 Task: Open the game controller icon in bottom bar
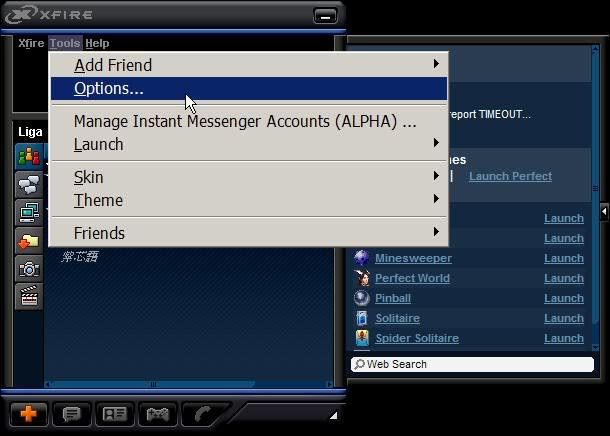[158, 413]
